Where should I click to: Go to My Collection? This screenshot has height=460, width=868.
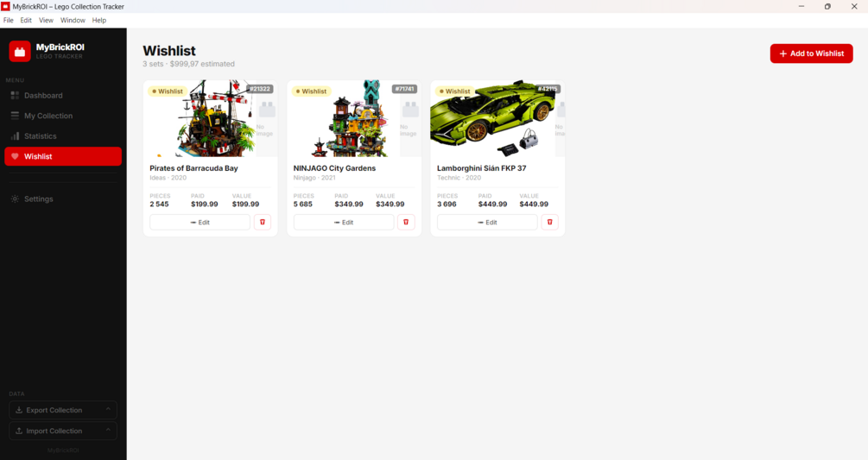point(63,116)
